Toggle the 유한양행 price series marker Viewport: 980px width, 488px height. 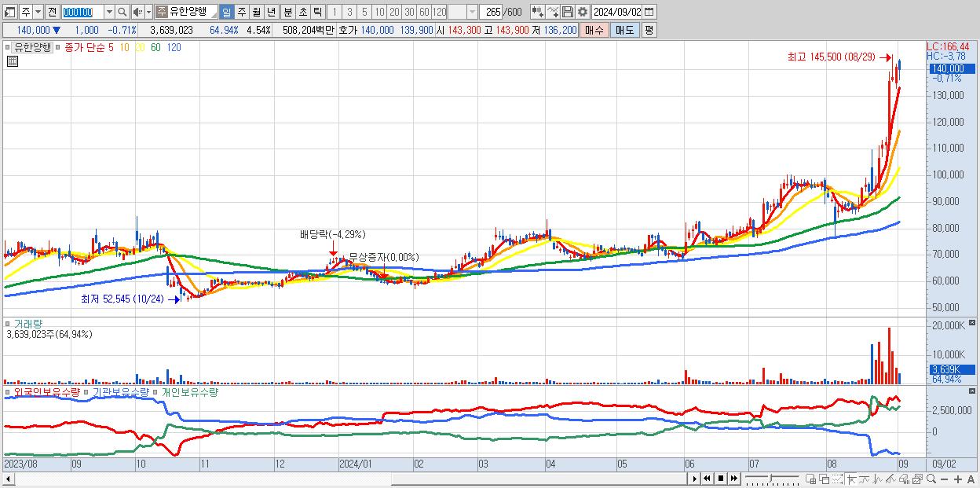[9, 46]
